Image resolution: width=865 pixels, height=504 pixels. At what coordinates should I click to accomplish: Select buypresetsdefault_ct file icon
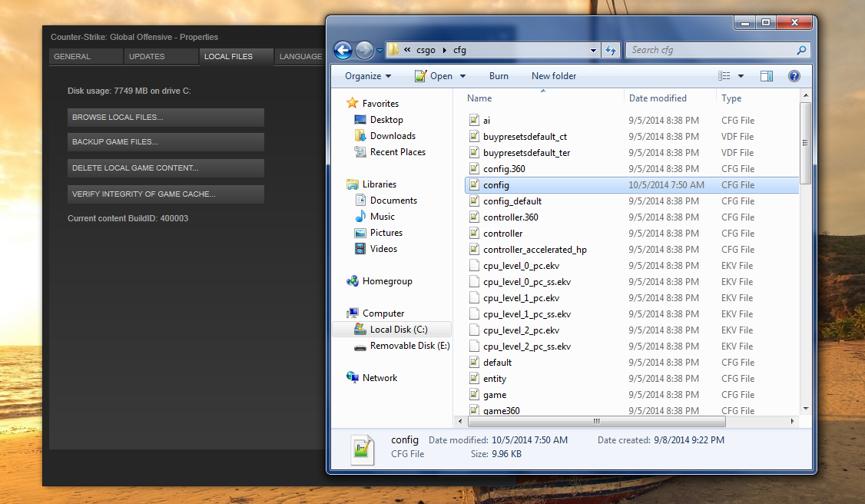tap(474, 136)
